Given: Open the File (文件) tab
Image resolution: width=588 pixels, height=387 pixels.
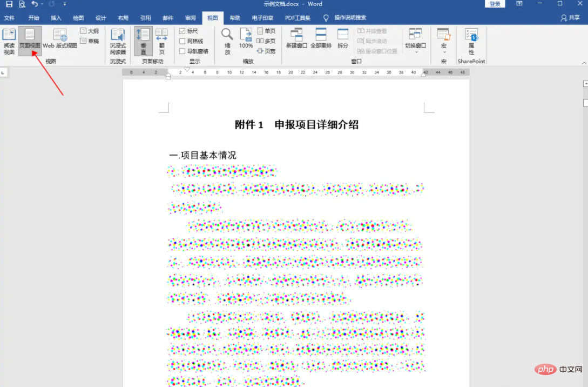Looking at the screenshot, I should tap(9, 18).
